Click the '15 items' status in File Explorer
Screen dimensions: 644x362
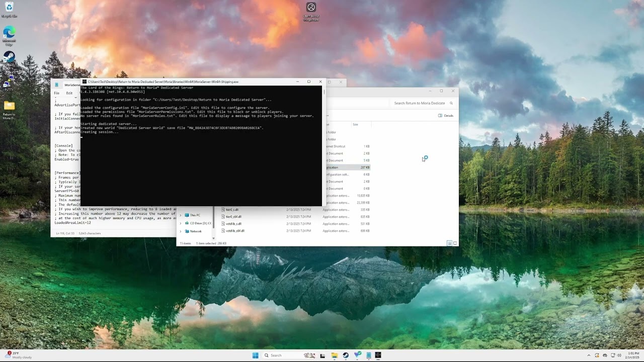tap(185, 243)
